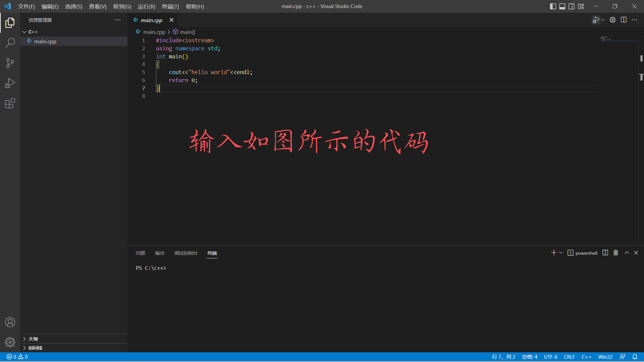Screen dimensions: 644x362
Task: Open the Manage gear in activity bar
Action: point(10,342)
